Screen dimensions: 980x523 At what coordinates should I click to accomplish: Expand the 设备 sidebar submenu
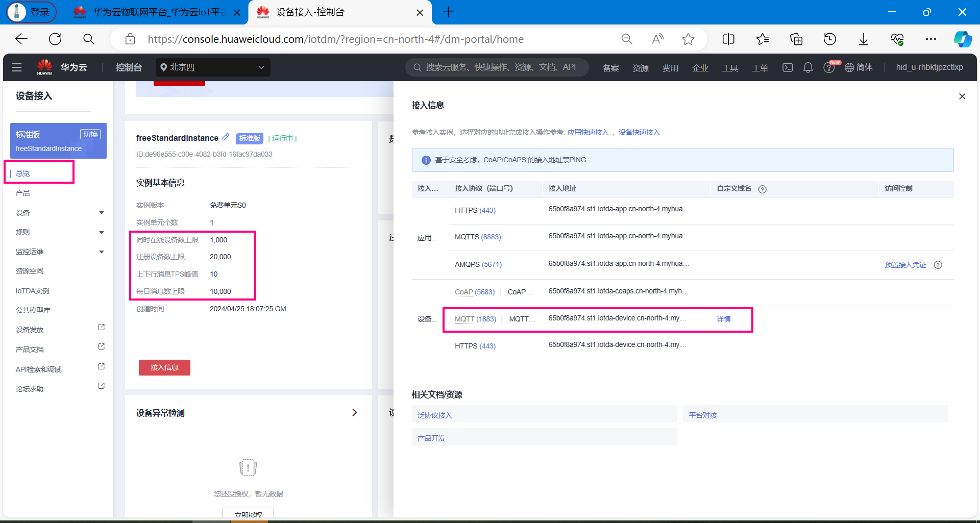(101, 213)
